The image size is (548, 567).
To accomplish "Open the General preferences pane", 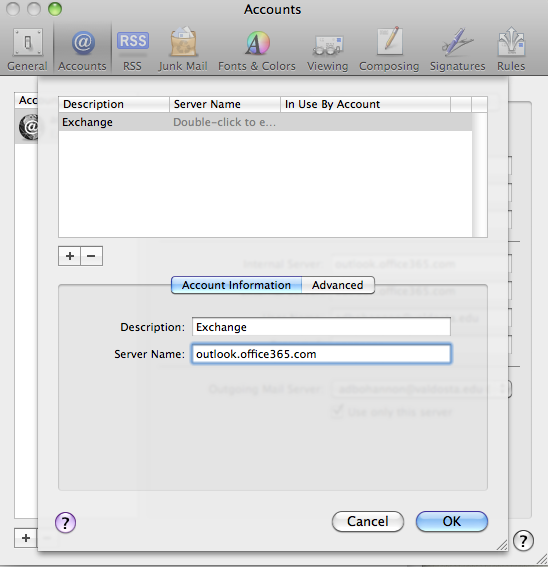I will coord(27,50).
